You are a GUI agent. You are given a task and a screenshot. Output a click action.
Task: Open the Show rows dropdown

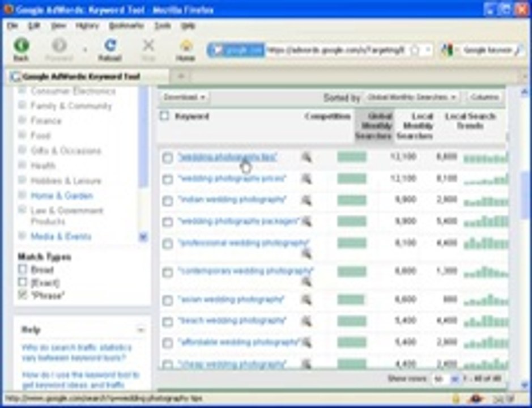point(446,379)
